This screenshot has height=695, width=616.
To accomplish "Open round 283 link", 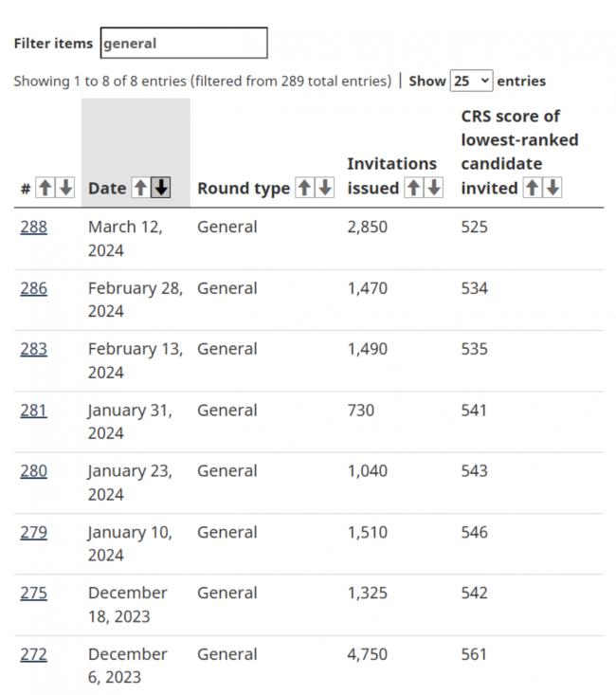I will tap(34, 349).
